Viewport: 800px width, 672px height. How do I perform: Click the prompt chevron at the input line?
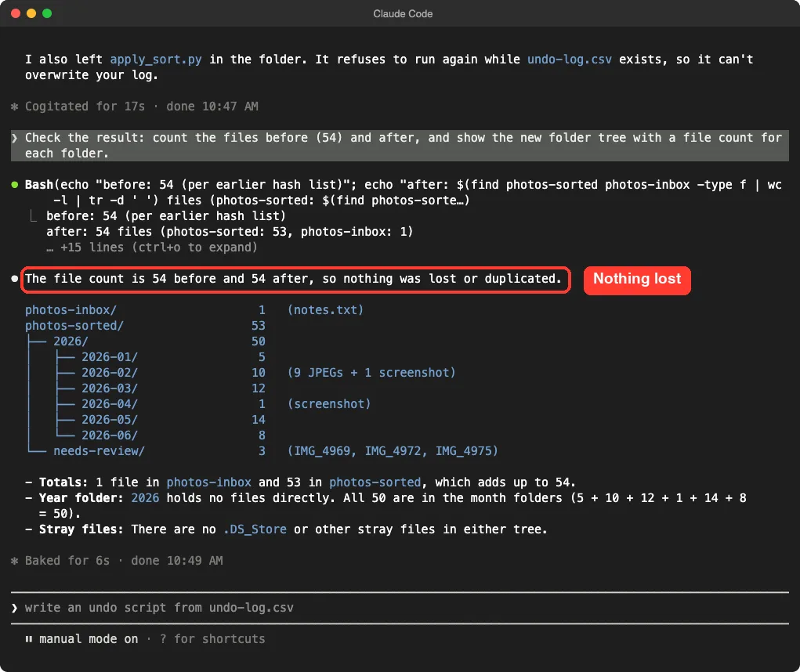(14, 608)
